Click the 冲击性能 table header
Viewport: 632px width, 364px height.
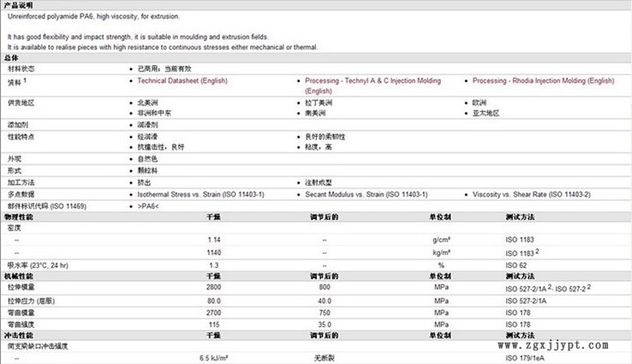(19, 336)
